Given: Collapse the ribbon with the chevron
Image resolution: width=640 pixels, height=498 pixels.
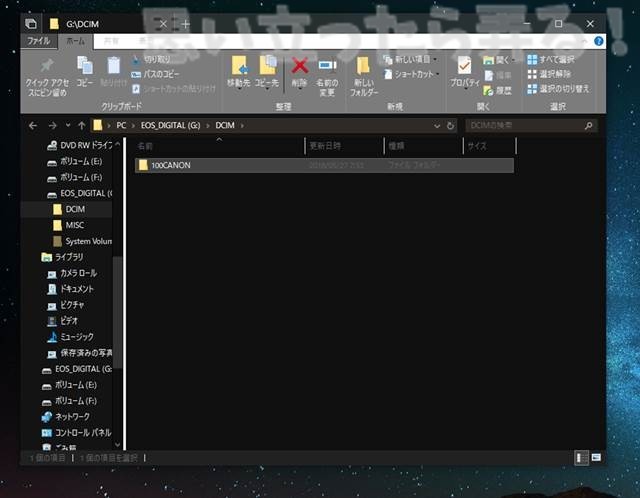Looking at the screenshot, I should pos(584,41).
